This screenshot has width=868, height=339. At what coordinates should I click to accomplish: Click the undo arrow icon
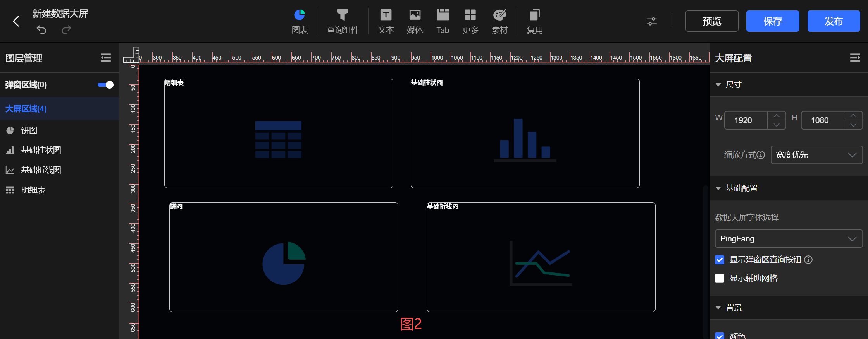click(x=41, y=30)
